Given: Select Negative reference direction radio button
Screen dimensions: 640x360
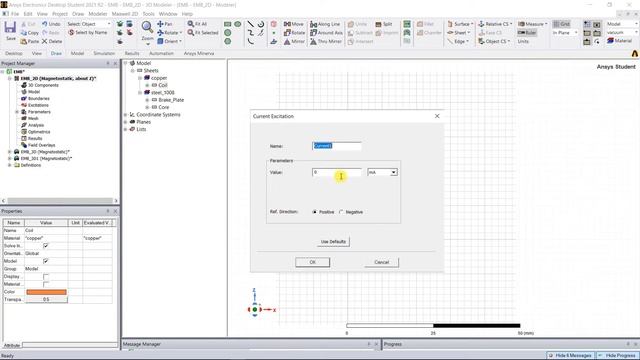Looking at the screenshot, I should 341,212.
